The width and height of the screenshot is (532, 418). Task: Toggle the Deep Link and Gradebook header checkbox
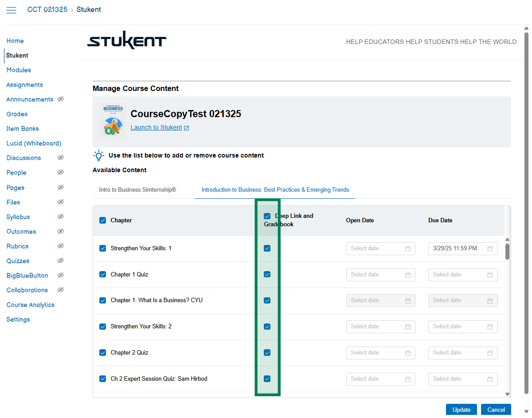pos(267,216)
